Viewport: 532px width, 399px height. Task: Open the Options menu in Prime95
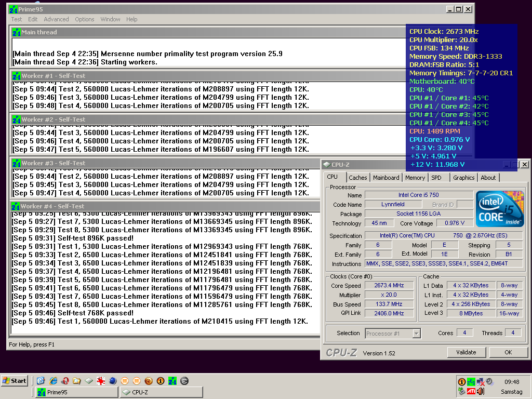(x=84, y=19)
